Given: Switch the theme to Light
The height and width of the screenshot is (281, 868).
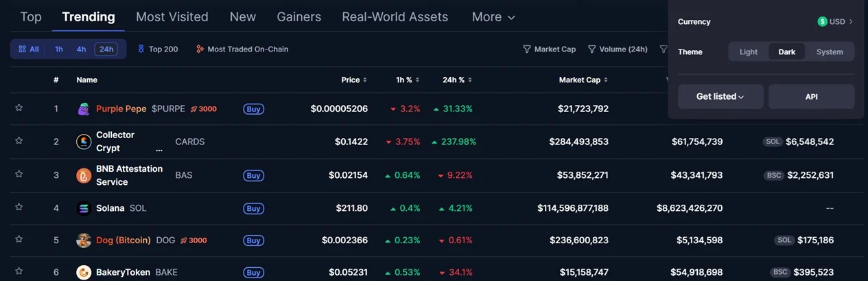Looking at the screenshot, I should pos(749,52).
